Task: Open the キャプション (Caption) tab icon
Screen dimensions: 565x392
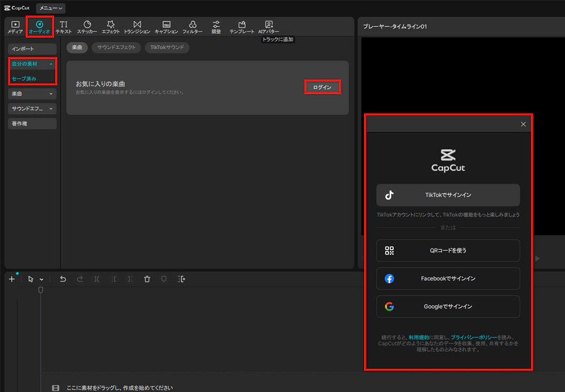Action: (x=166, y=27)
